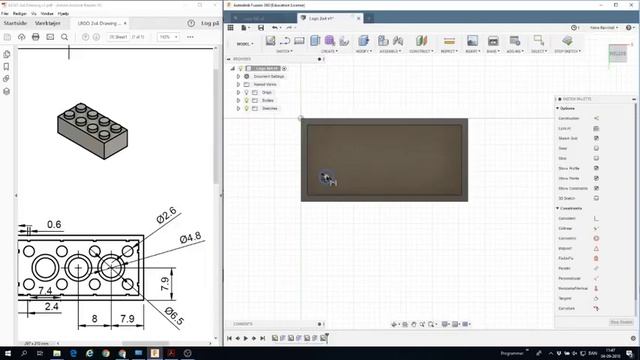Click the Extrude icon in Create group

tap(315, 41)
